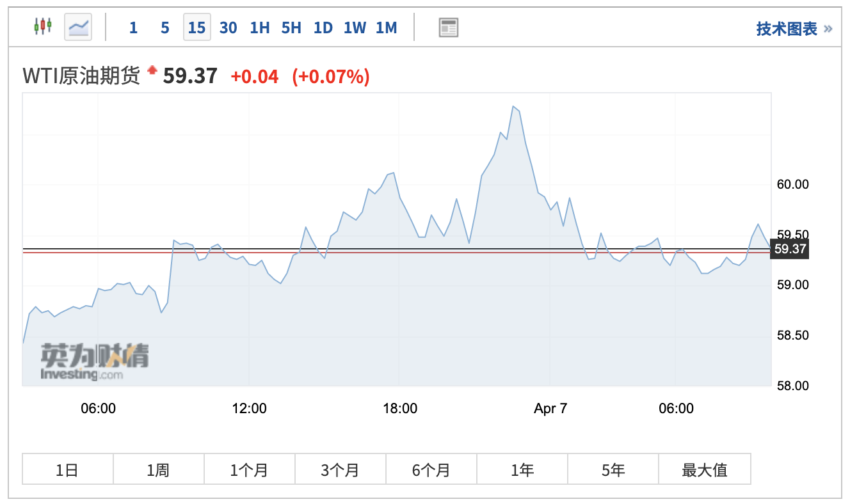Image resolution: width=850 pixels, height=504 pixels.
Task: Switch interval to 5H
Action: pyautogui.click(x=291, y=28)
